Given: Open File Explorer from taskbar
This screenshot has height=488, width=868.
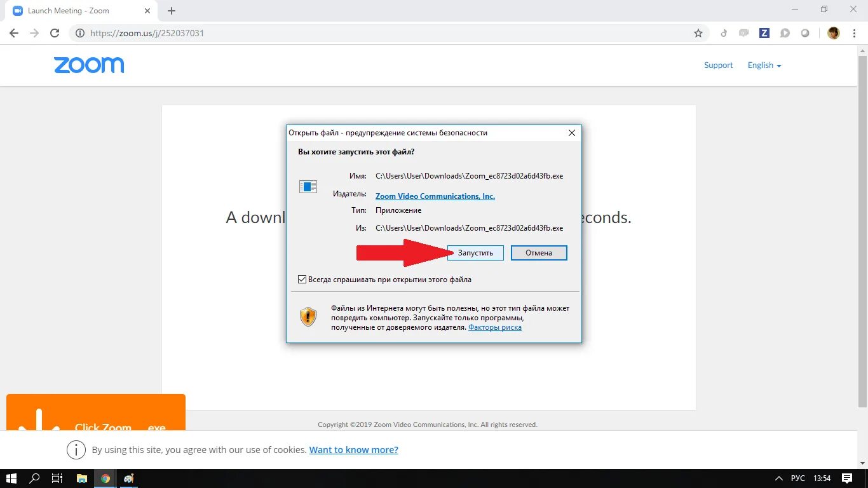Looking at the screenshot, I should pos(81,478).
